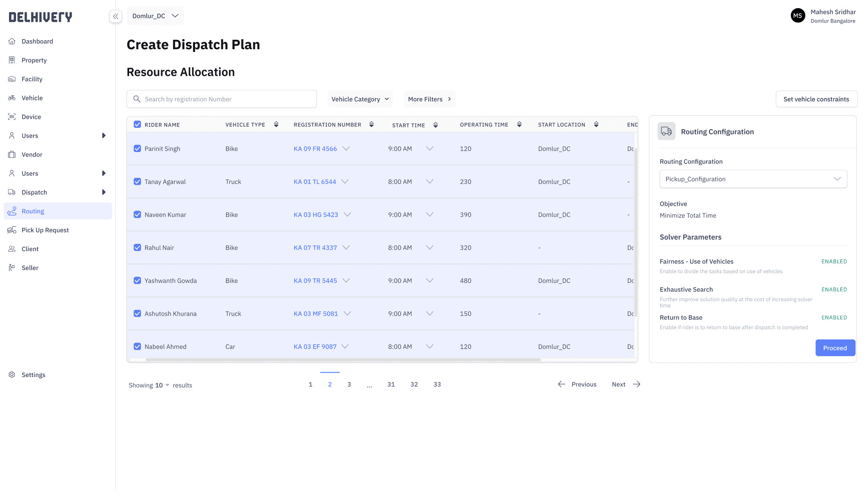The image size is (868, 491).
Task: Open Client in the sidebar menu
Action: coord(30,249)
